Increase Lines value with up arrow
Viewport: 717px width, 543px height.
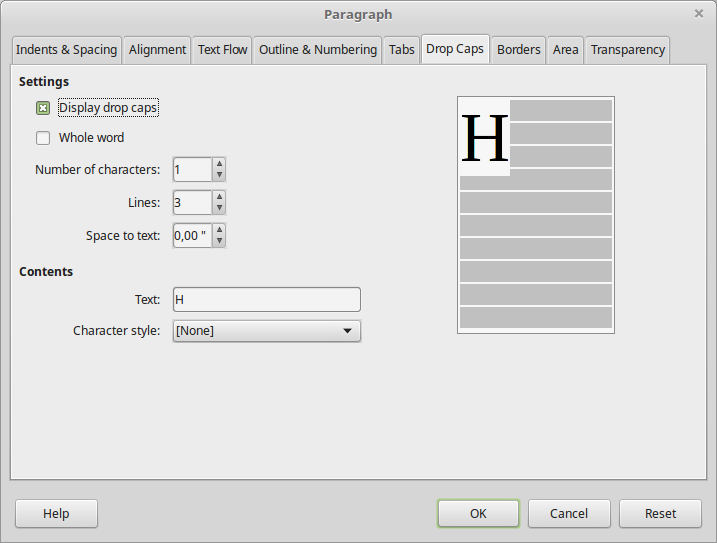[x=219, y=197]
